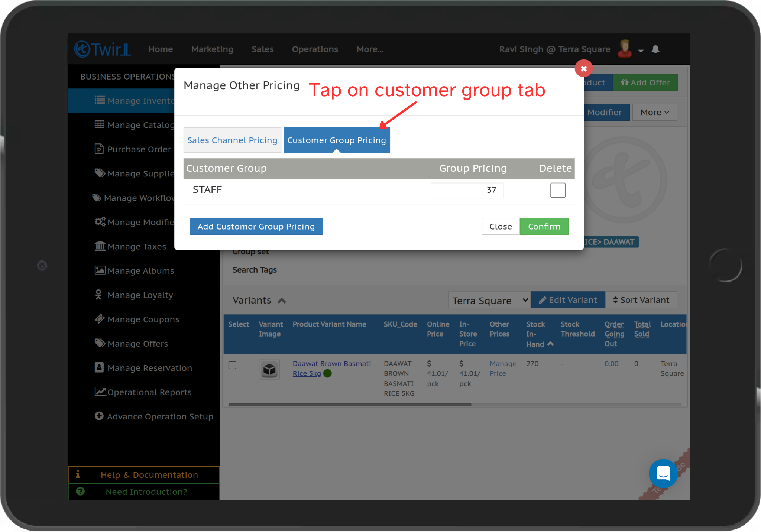Open the Marketing menu
The height and width of the screenshot is (532, 761).
coord(212,49)
